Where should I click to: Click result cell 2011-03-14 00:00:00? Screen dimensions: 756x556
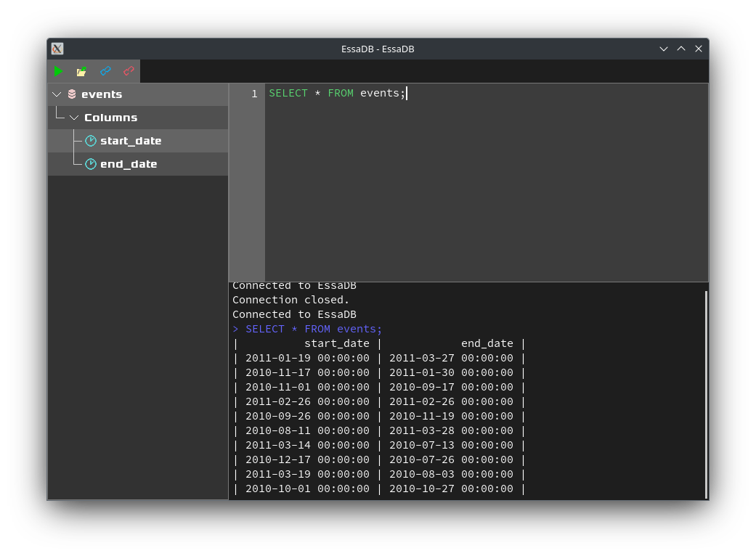pos(308,445)
